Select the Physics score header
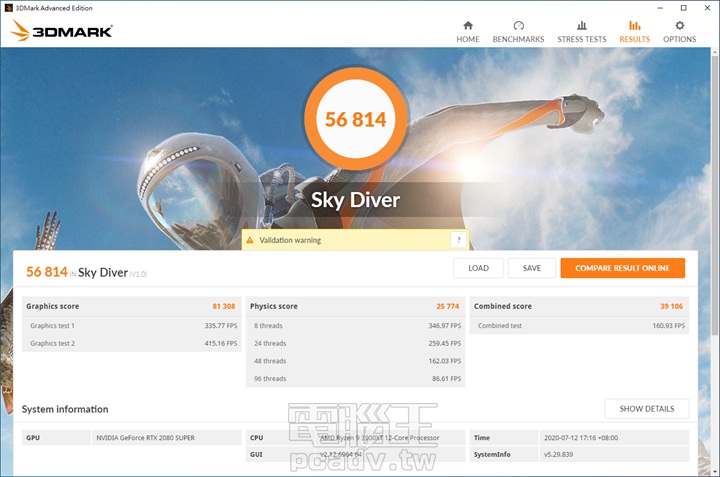 click(355, 306)
